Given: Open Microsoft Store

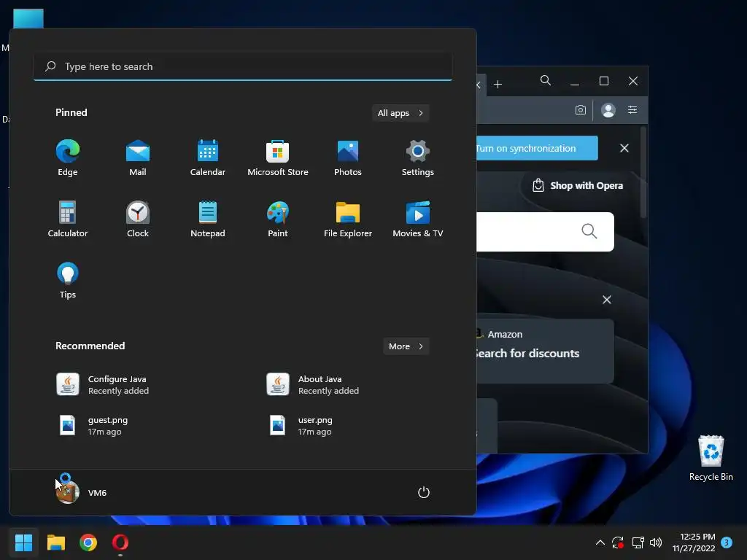Looking at the screenshot, I should 278,158.
